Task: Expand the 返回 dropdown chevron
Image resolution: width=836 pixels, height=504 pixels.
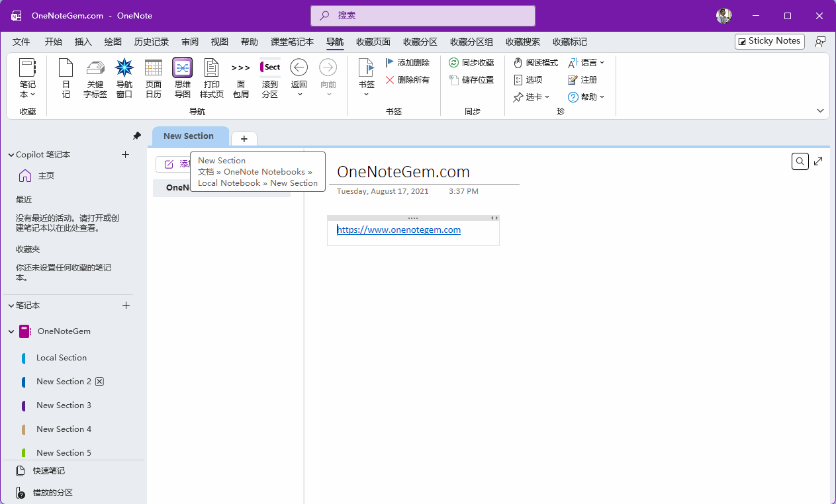Action: point(299,95)
